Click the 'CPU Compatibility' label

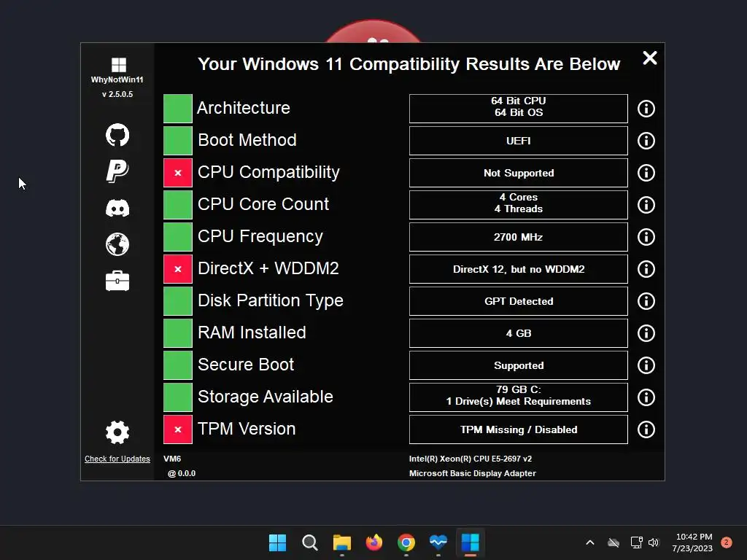[x=268, y=172]
